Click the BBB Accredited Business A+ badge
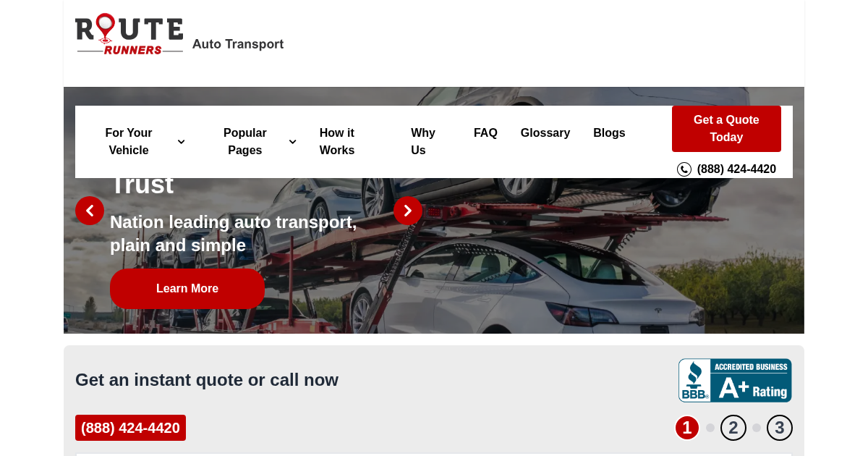868x456 pixels. (735, 380)
